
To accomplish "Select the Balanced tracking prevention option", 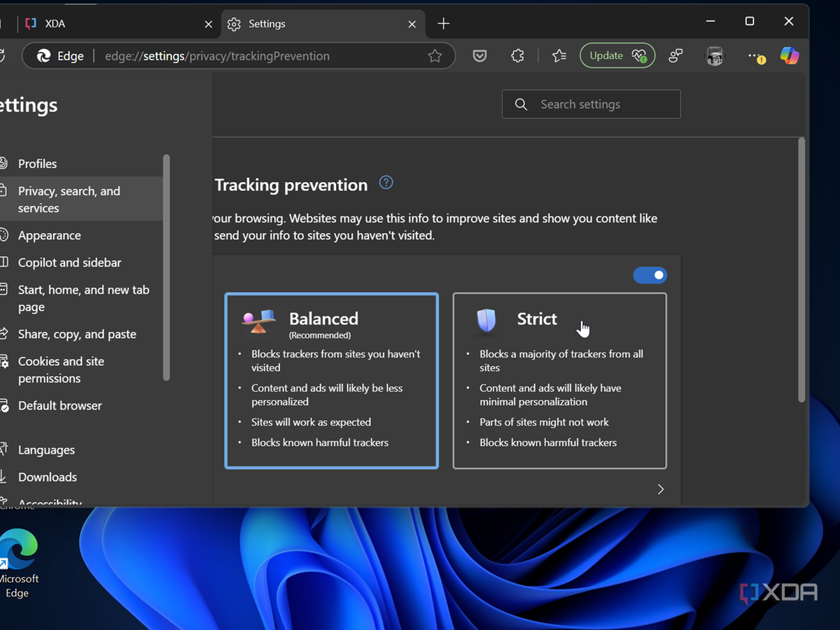I will point(331,380).
